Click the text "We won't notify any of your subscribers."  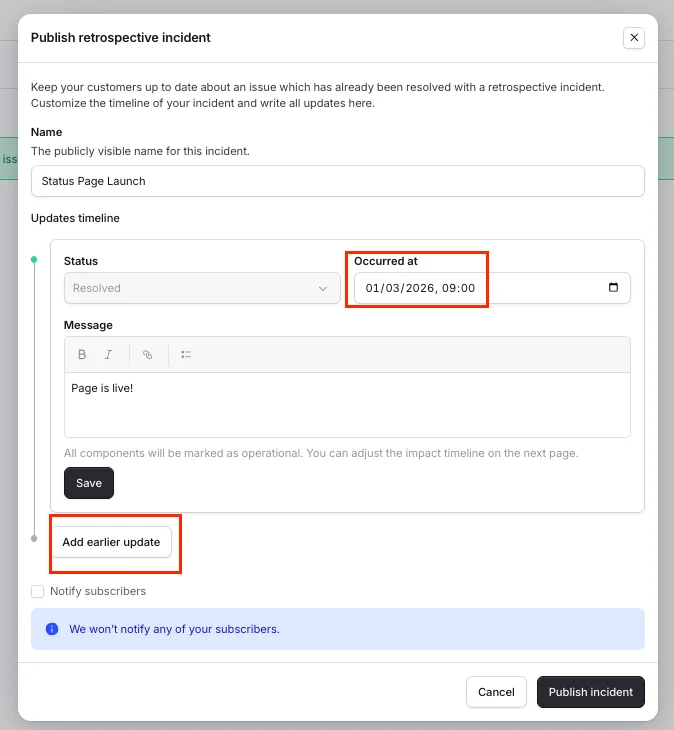click(175, 629)
